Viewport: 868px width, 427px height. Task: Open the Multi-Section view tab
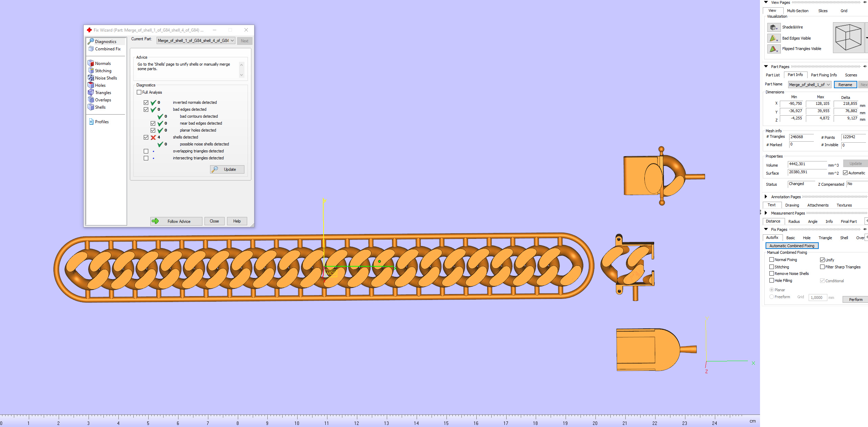[798, 11]
